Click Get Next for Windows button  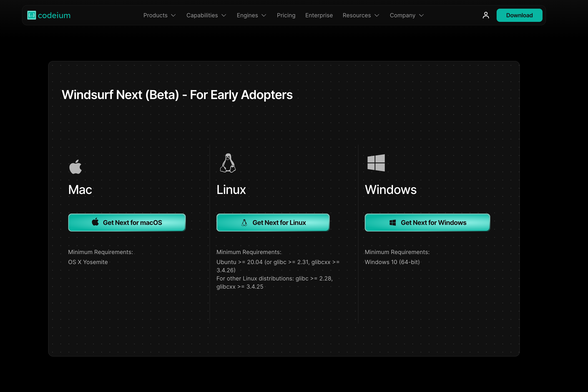(x=427, y=222)
